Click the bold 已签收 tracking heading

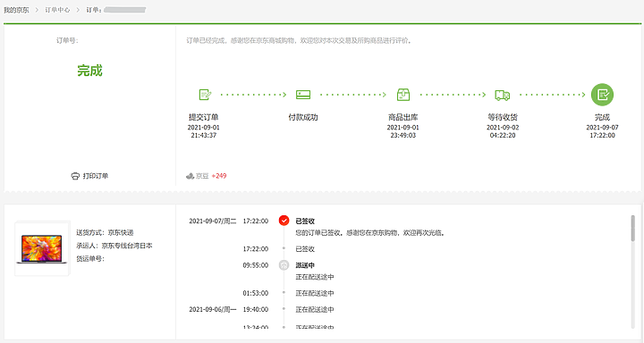point(305,222)
